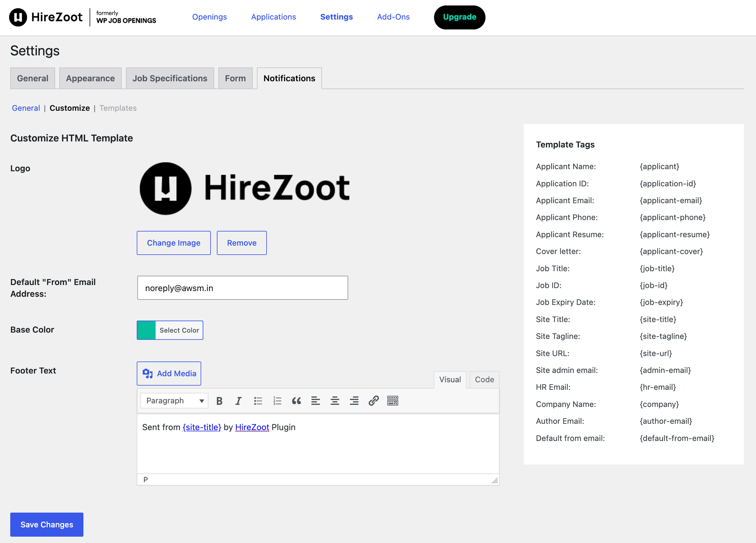Click the {site-title} link in footer text
Screen dimensions: 756x543
click(x=202, y=427)
